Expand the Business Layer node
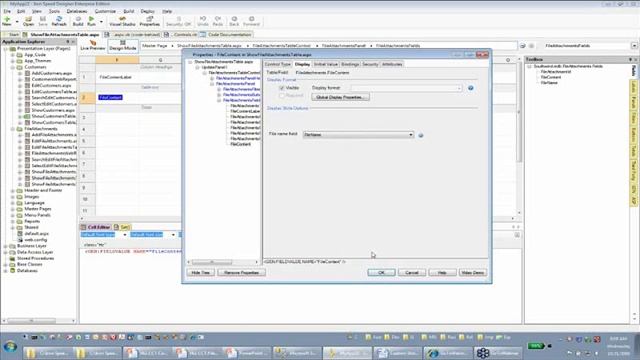 coord(6,246)
